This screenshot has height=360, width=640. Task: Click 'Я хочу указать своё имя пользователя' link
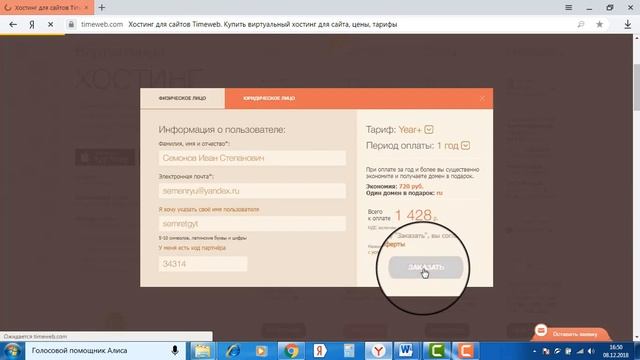point(209,209)
